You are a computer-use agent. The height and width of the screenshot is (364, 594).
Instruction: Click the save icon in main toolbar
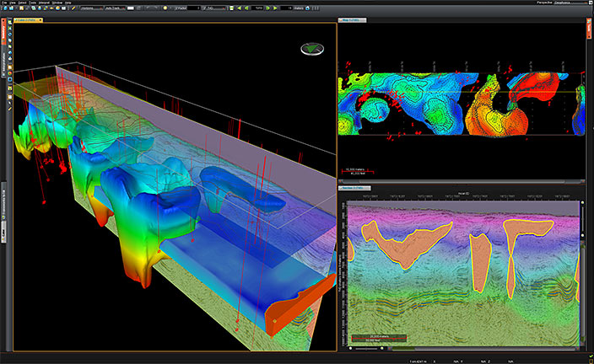pos(14,8)
